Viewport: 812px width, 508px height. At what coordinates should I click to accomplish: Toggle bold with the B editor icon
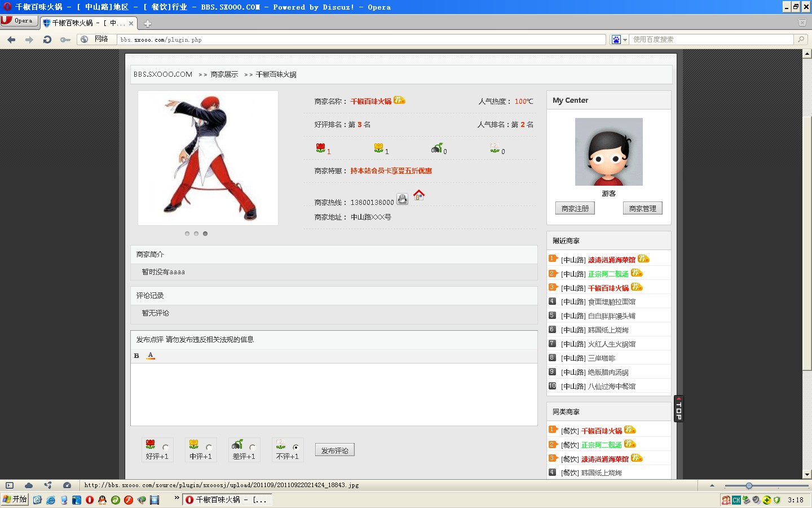point(136,356)
